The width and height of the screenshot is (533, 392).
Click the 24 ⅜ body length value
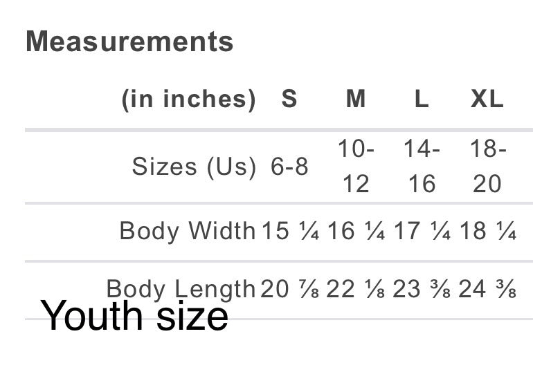click(x=487, y=290)
